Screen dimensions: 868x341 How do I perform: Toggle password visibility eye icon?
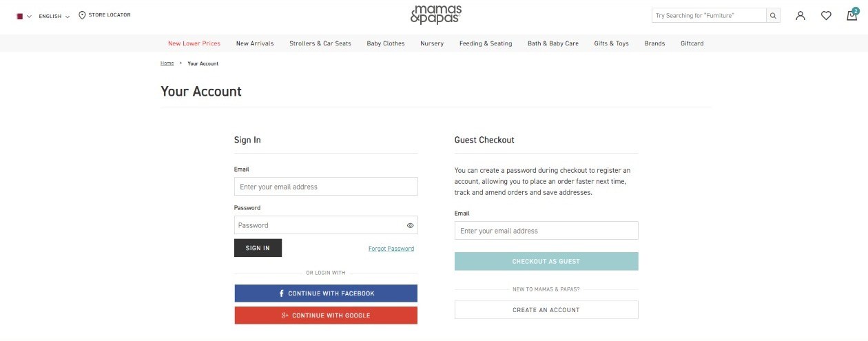click(x=410, y=225)
